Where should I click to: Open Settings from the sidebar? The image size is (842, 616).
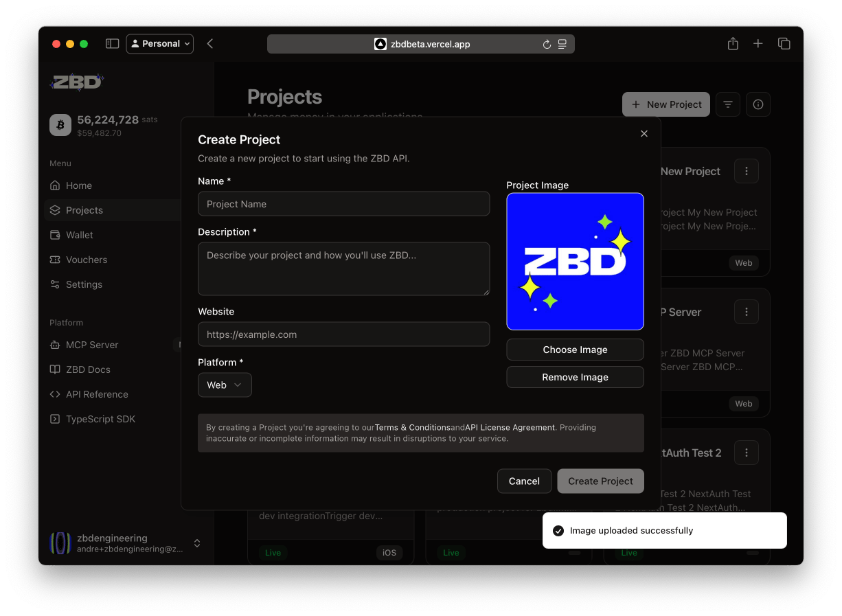pyautogui.click(x=114, y=284)
